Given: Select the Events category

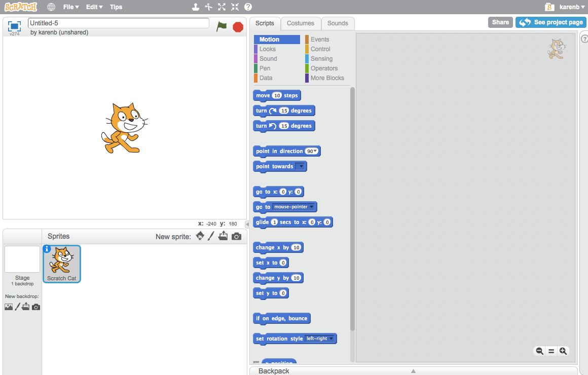Looking at the screenshot, I should click(319, 40).
